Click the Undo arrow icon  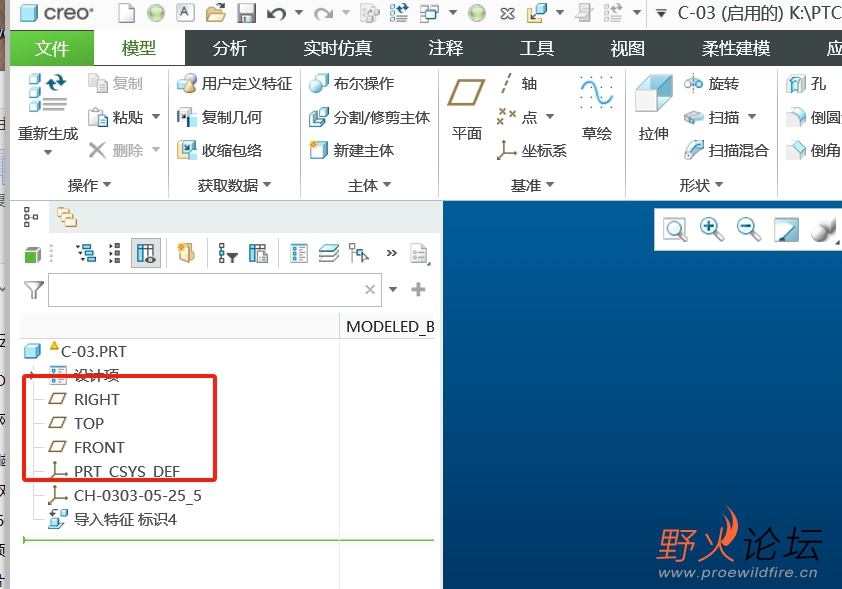(x=277, y=13)
